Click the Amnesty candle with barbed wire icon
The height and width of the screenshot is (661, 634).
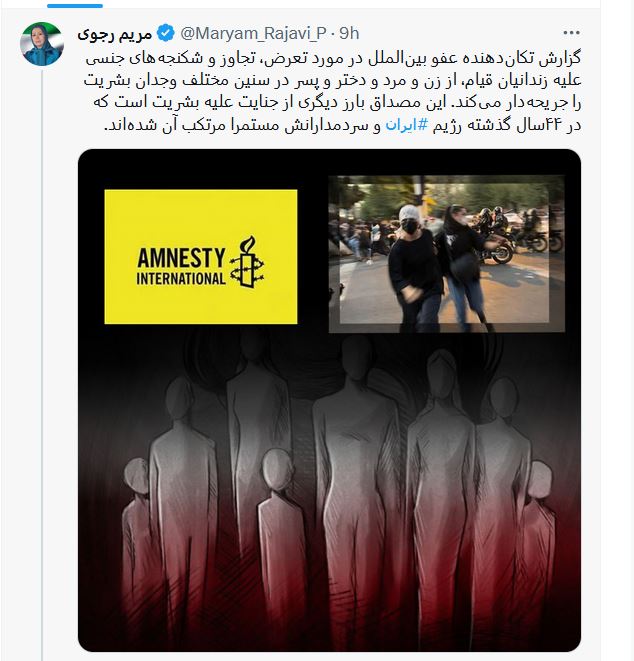(x=247, y=262)
